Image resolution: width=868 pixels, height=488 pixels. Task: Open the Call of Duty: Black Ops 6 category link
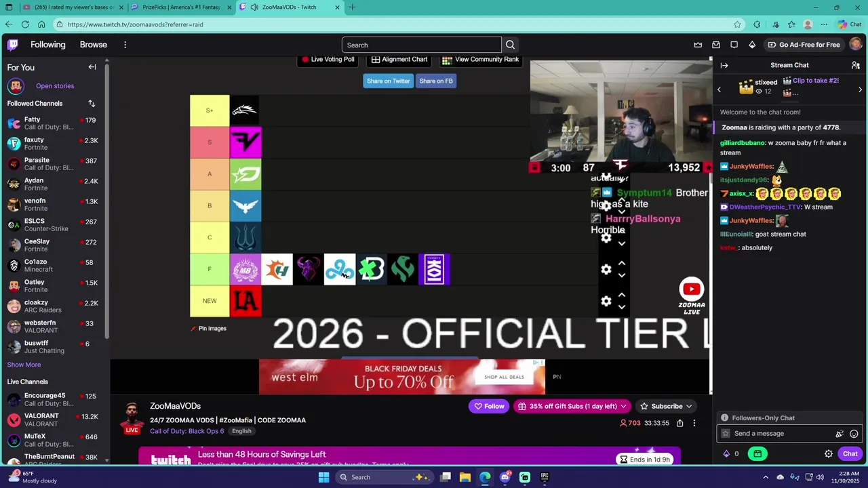click(186, 431)
